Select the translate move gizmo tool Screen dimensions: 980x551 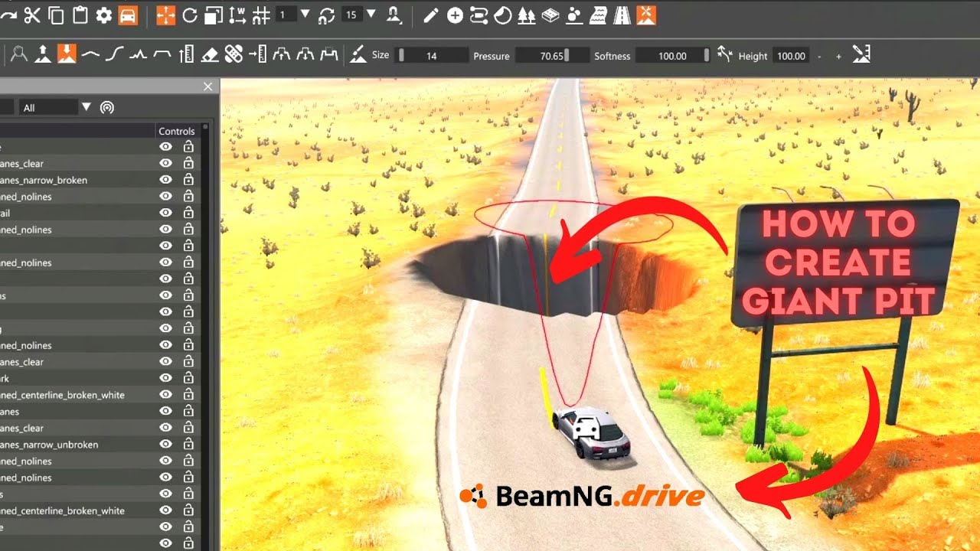tap(166, 15)
